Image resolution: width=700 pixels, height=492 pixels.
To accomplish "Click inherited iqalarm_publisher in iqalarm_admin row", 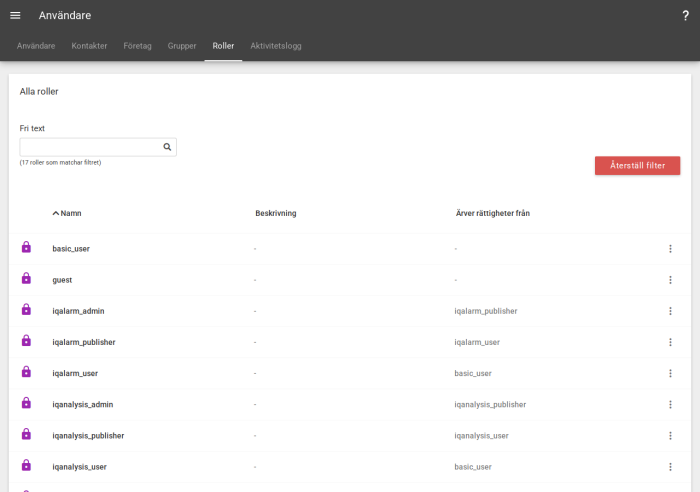I will [486, 311].
